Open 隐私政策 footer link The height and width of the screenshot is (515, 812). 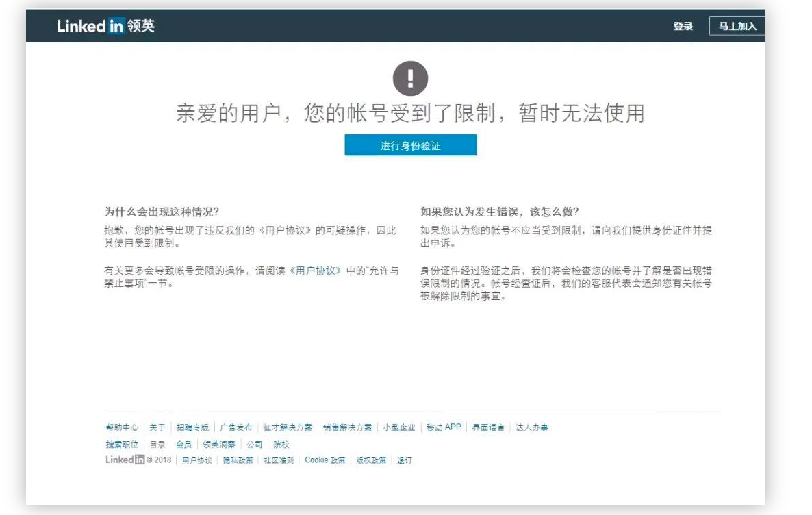point(238,460)
